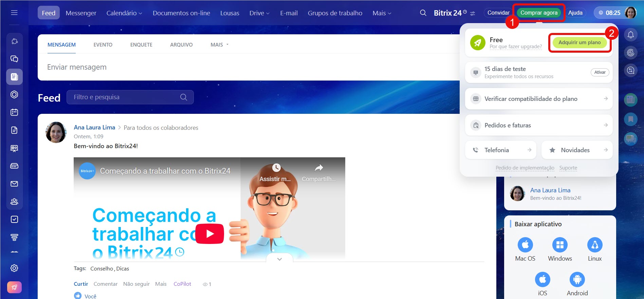
Task: Click the search magnifier in top bar
Action: click(423, 13)
